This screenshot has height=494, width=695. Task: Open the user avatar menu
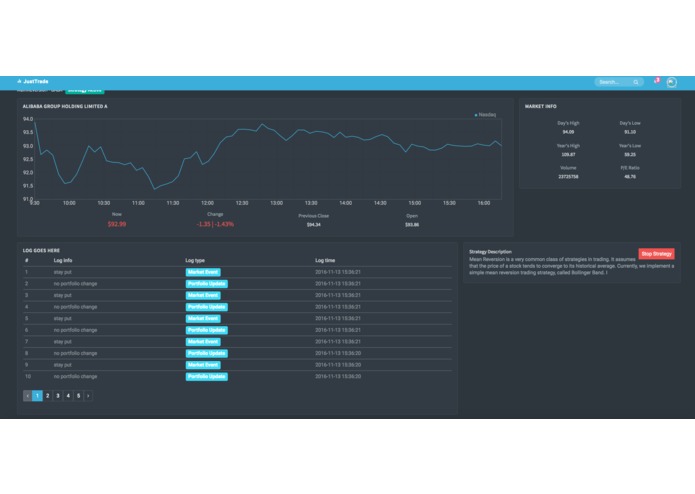[x=672, y=82]
